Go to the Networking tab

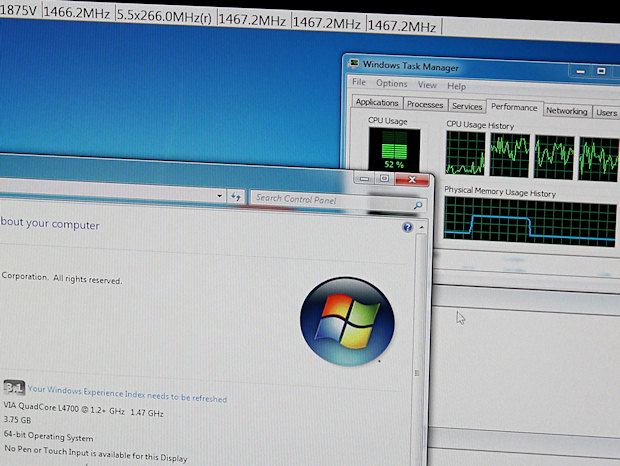point(566,111)
